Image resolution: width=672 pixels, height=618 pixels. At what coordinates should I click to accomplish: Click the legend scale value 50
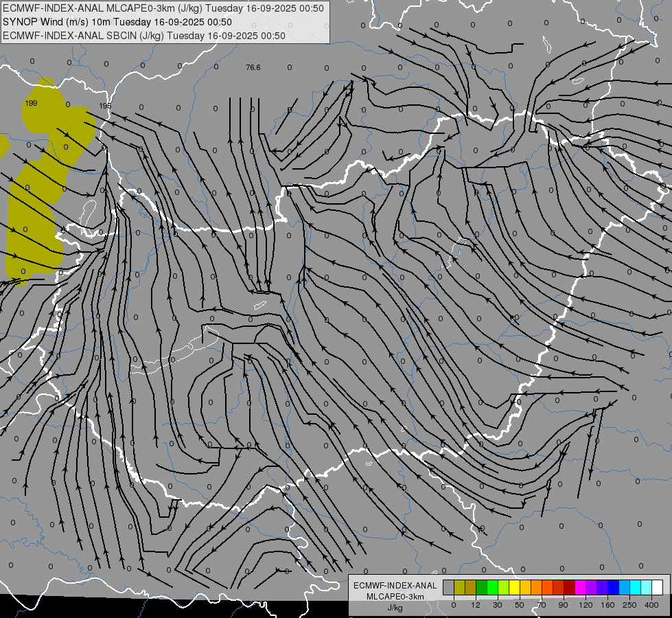520,605
